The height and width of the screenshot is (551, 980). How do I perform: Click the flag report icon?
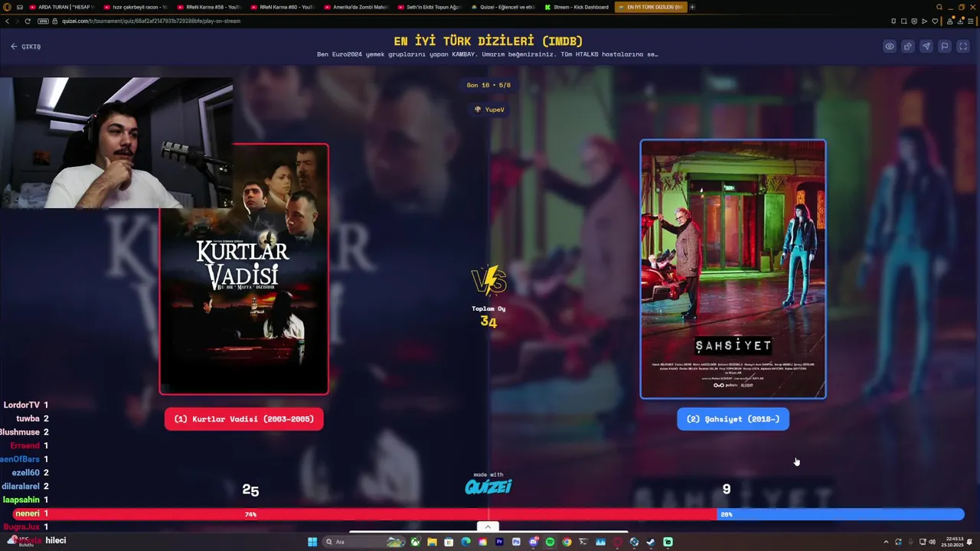point(944,47)
